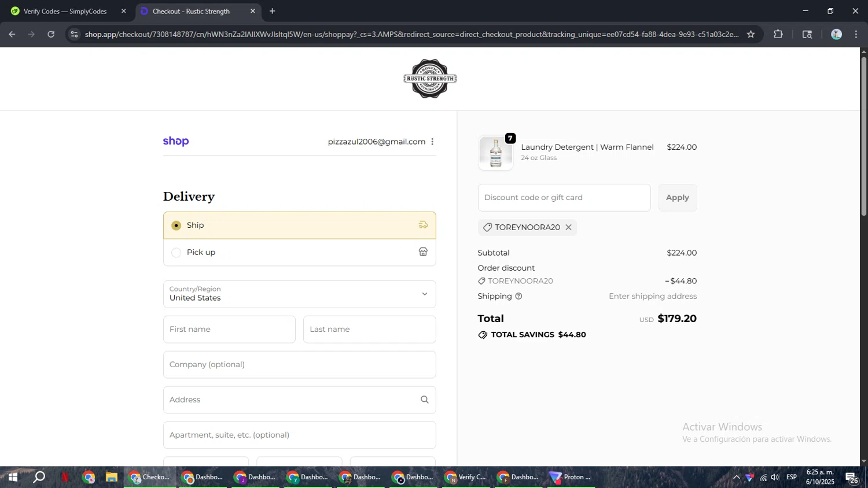
Task: Click the Apartment, suite field
Action: pyautogui.click(x=299, y=435)
